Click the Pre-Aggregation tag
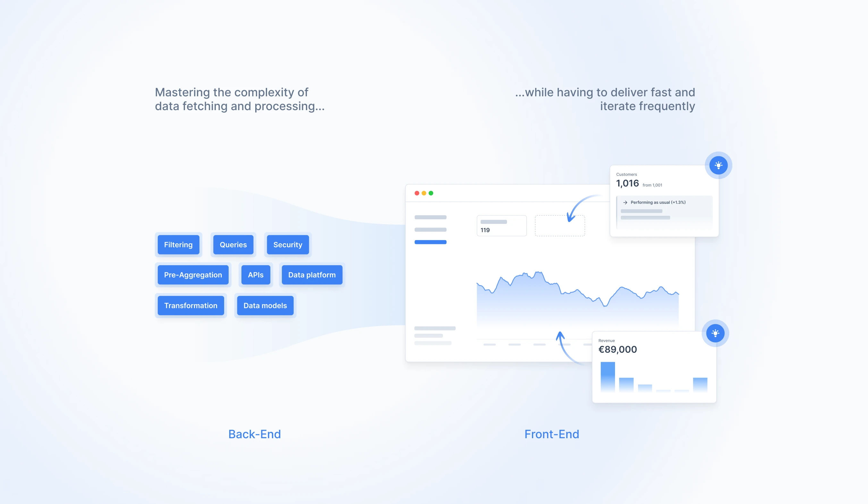 [x=192, y=275]
